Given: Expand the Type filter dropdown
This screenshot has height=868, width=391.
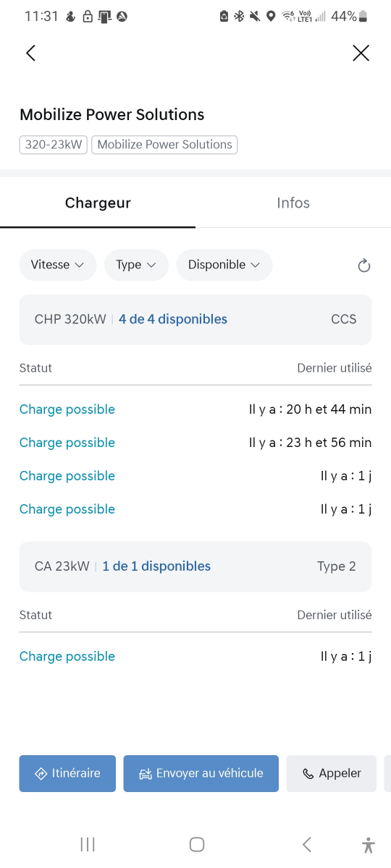Looking at the screenshot, I should click(136, 265).
